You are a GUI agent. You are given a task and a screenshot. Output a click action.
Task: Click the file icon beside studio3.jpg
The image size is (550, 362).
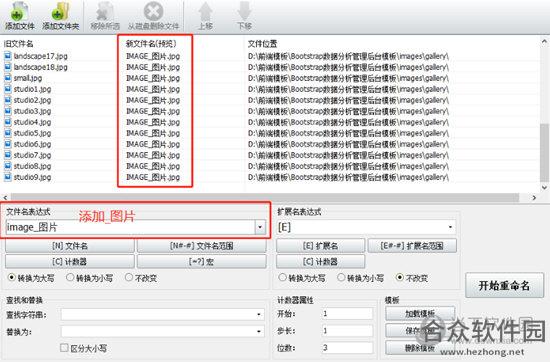click(8, 111)
